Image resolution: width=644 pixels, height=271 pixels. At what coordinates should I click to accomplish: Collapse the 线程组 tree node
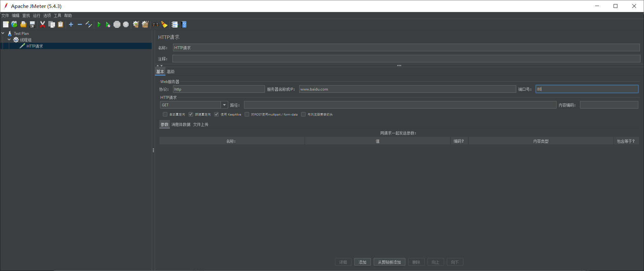tap(9, 40)
